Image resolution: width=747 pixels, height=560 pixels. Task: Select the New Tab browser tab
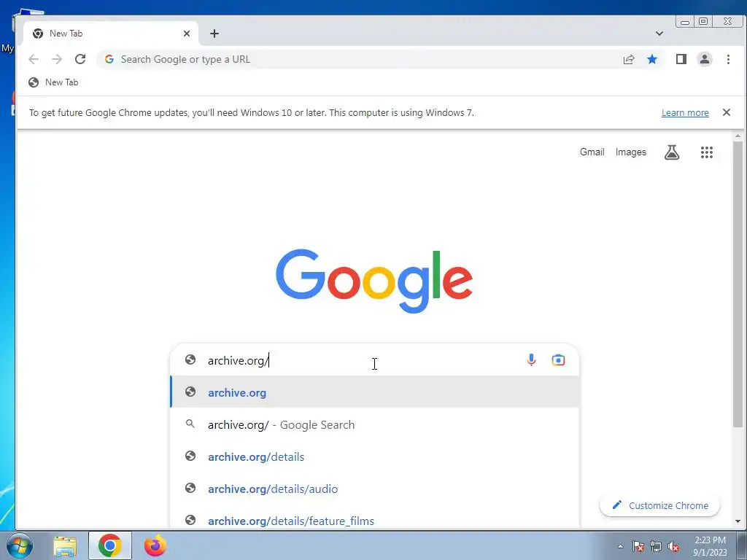click(x=111, y=34)
